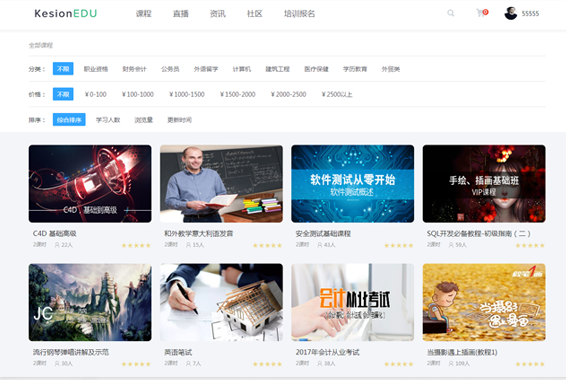Click the star rating of SQL开发必备教程
This screenshot has width=566, height=380.
tap(530, 245)
